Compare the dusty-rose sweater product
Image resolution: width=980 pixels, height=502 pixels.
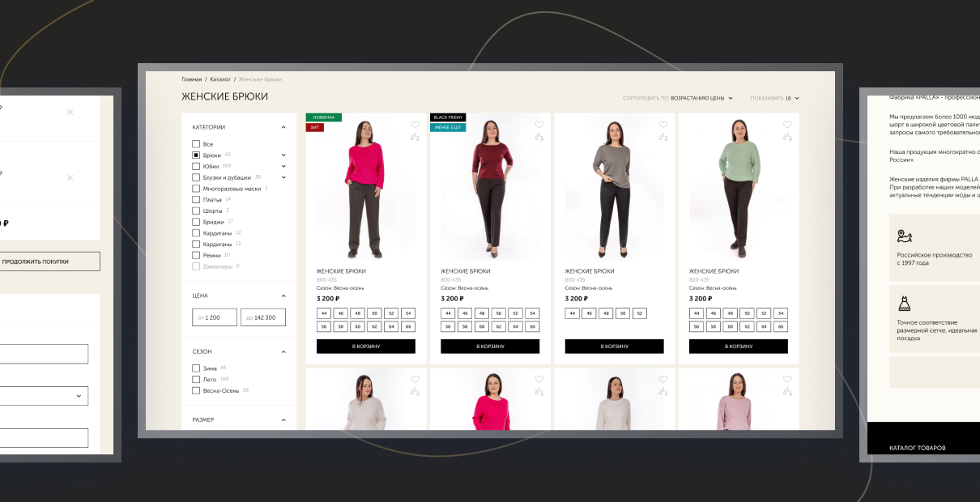coord(787,391)
